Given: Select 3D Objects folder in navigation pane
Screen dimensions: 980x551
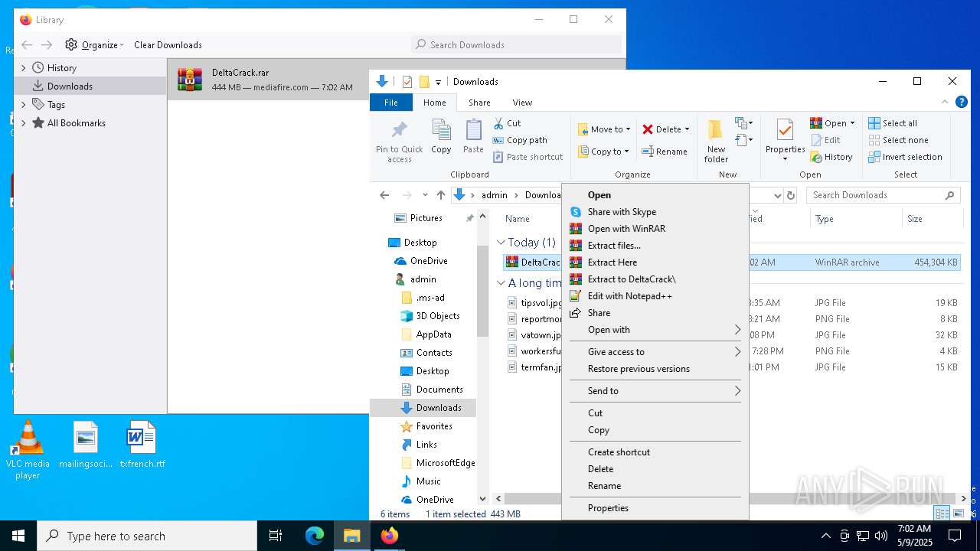Looking at the screenshot, I should [x=437, y=316].
